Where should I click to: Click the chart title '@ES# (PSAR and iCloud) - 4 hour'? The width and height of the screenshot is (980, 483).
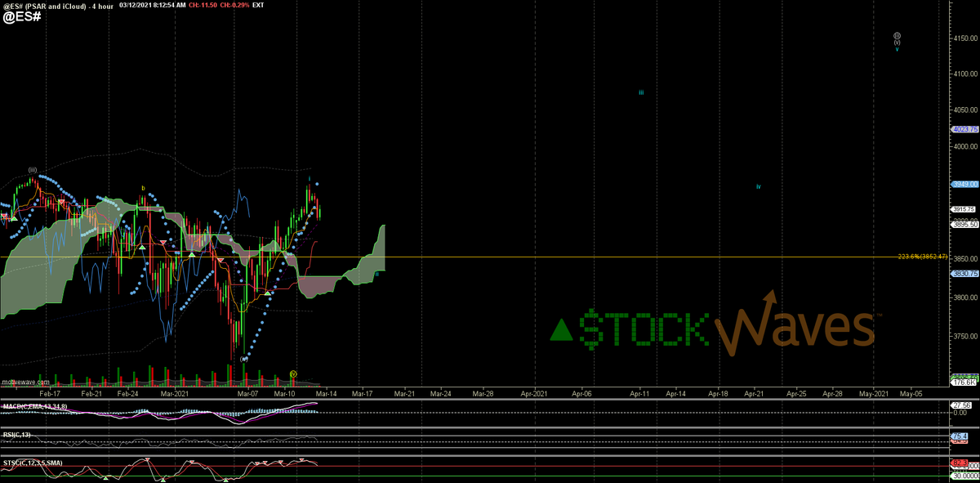tap(57, 5)
